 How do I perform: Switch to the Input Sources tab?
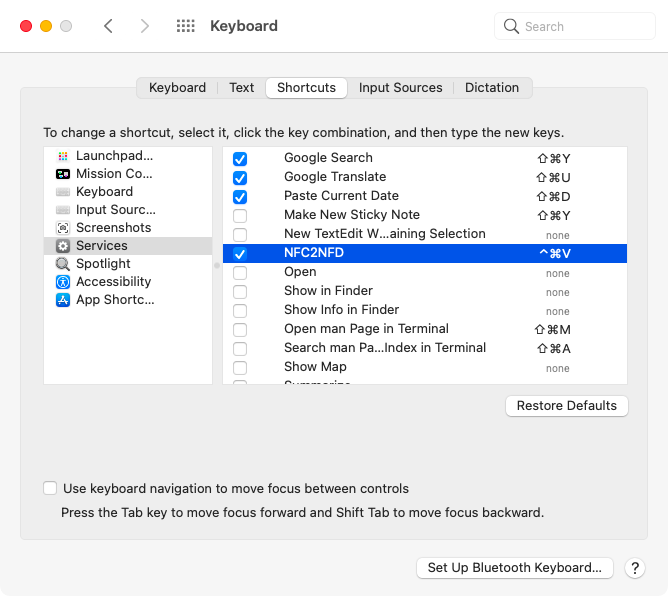(x=400, y=88)
